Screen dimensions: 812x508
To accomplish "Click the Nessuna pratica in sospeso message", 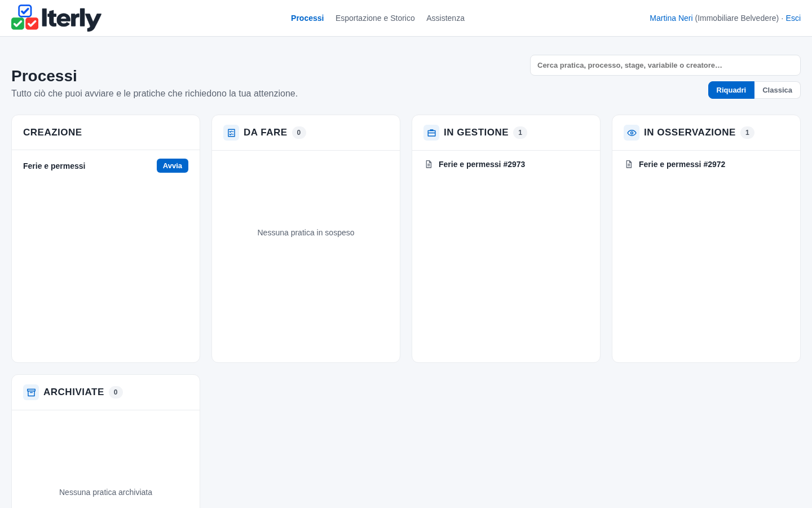I will click(306, 233).
